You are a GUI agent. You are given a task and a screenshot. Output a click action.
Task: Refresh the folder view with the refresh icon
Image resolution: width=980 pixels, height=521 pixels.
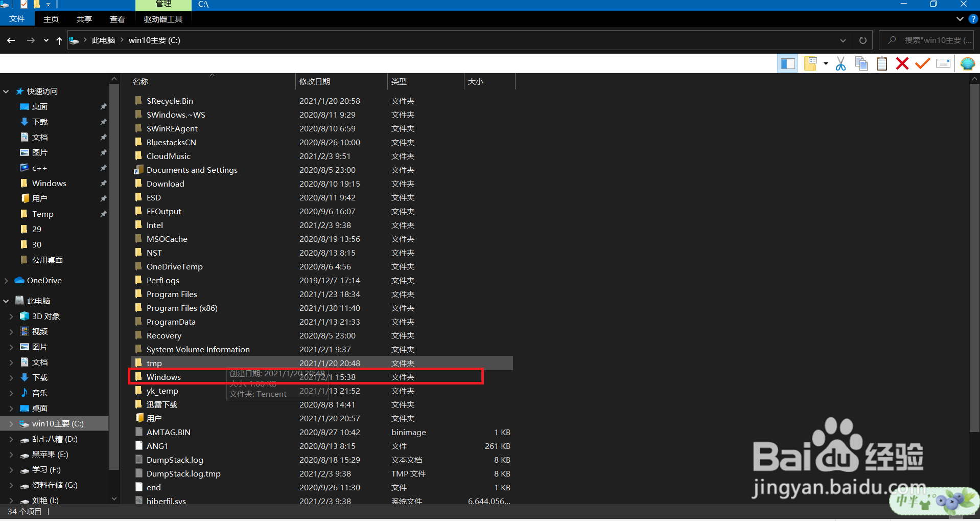[862, 40]
